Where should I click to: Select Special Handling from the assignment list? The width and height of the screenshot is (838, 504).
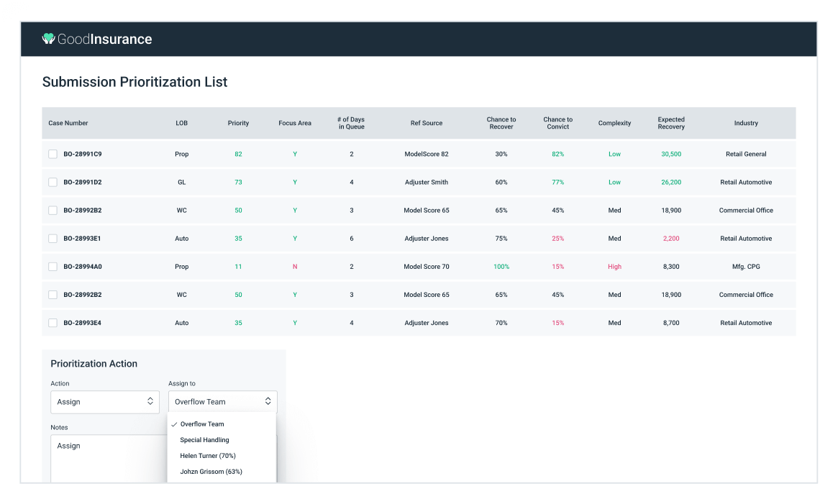205,439
